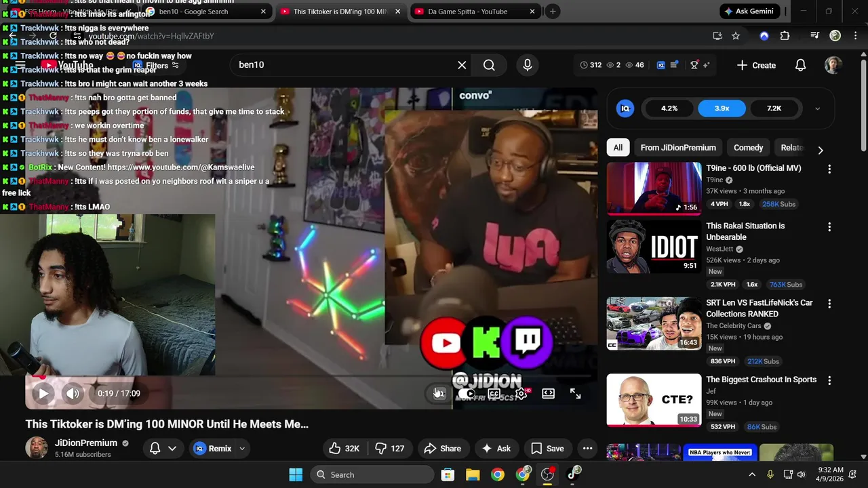Viewport: 868px width, 488px height.
Task: Open player settings gear icon
Action: pyautogui.click(x=521, y=393)
